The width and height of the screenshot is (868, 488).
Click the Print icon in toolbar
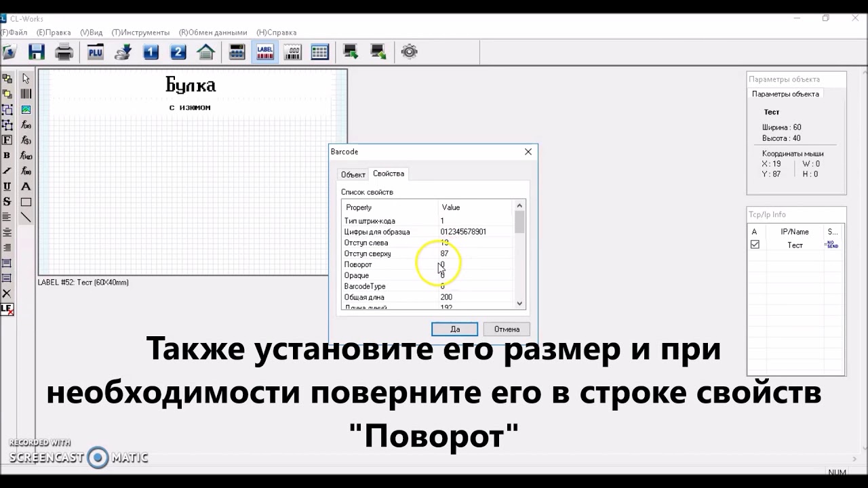[64, 52]
